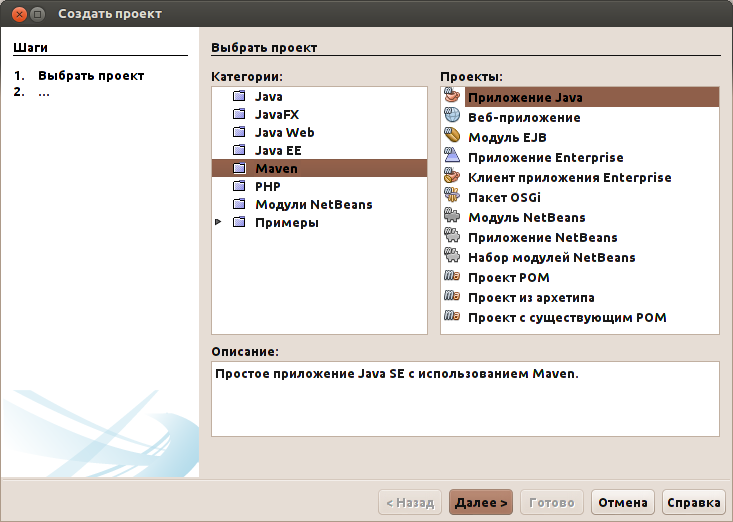Choose Клиент приложения Enterprise project type
The width and height of the screenshot is (733, 522).
(x=570, y=178)
